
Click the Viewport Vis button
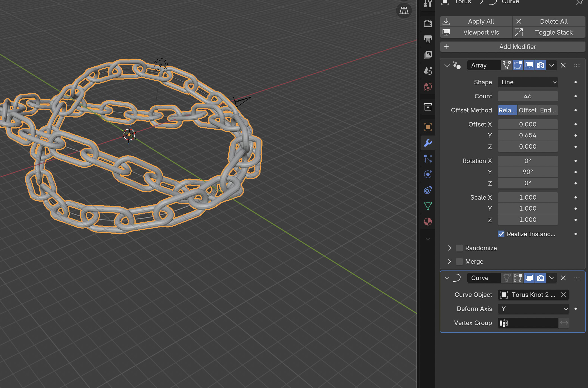(x=476, y=32)
